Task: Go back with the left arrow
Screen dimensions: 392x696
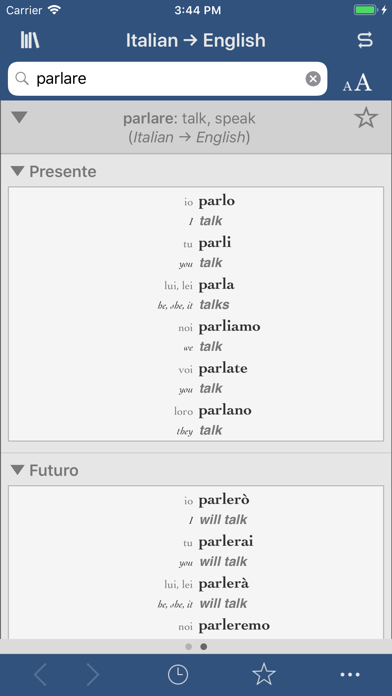Action: pos(40,675)
